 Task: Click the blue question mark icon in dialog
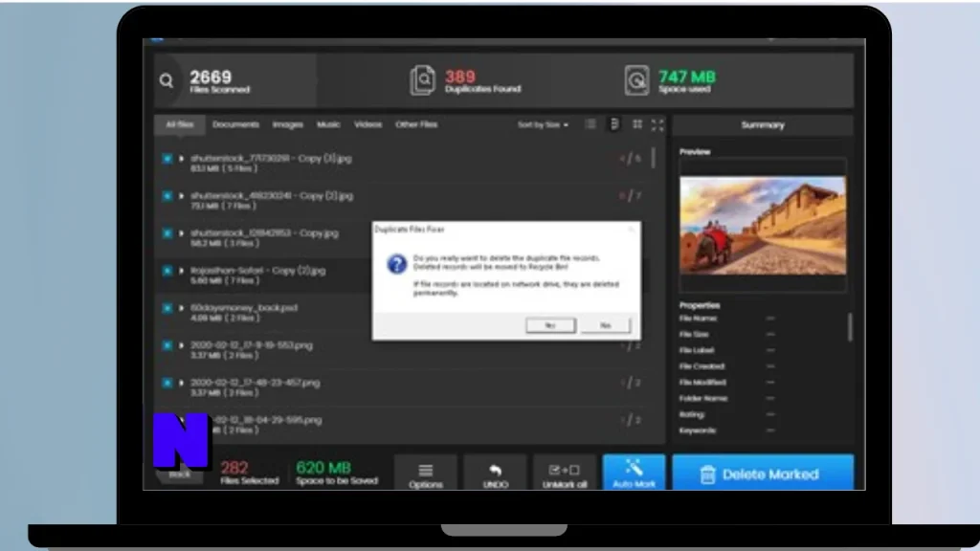click(x=396, y=264)
